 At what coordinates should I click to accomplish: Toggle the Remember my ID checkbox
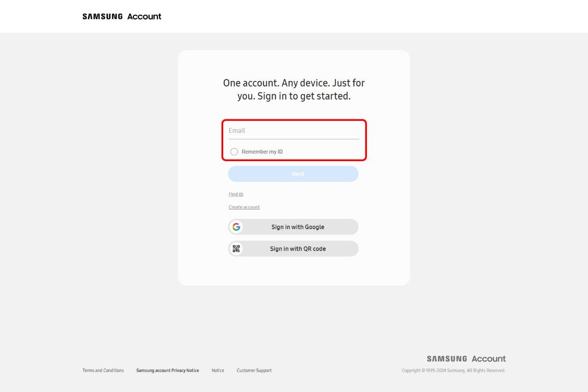(x=234, y=151)
